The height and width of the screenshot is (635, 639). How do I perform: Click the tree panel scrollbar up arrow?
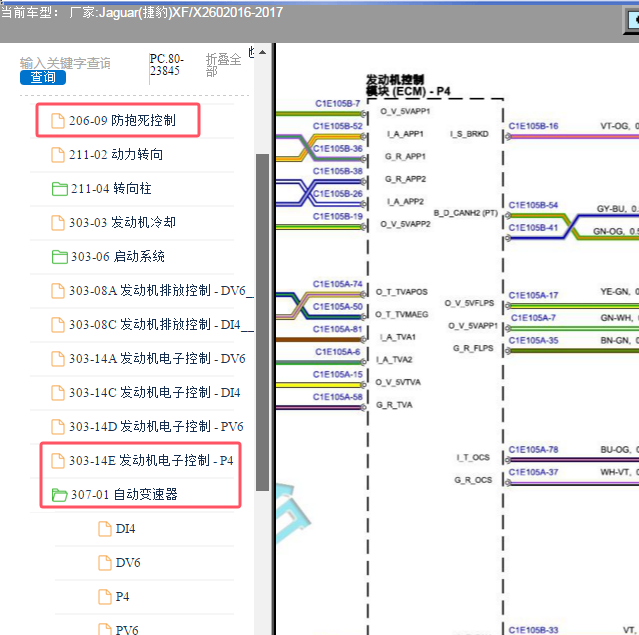(x=263, y=52)
